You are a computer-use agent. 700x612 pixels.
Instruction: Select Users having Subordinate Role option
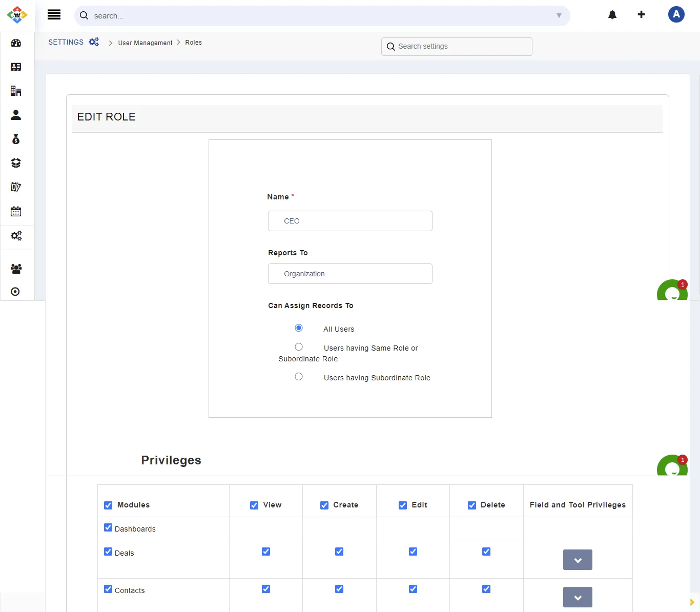pyautogui.click(x=299, y=377)
